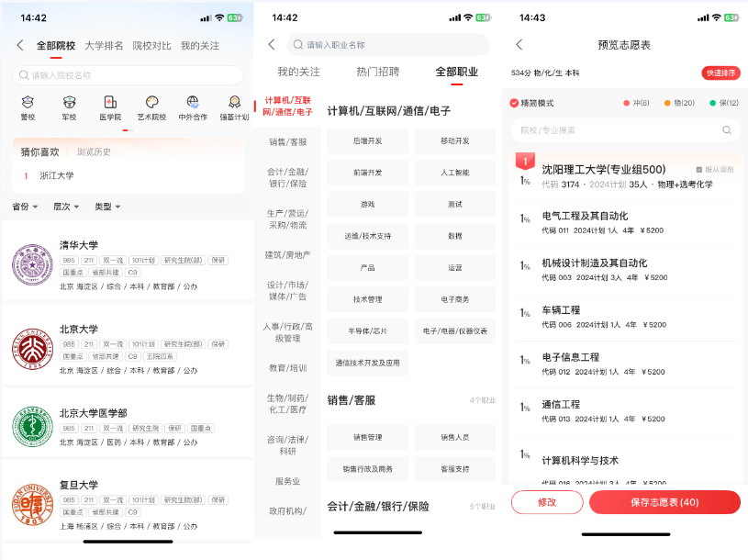
Task: Select the 浏览历史 tab
Action: coord(94,152)
